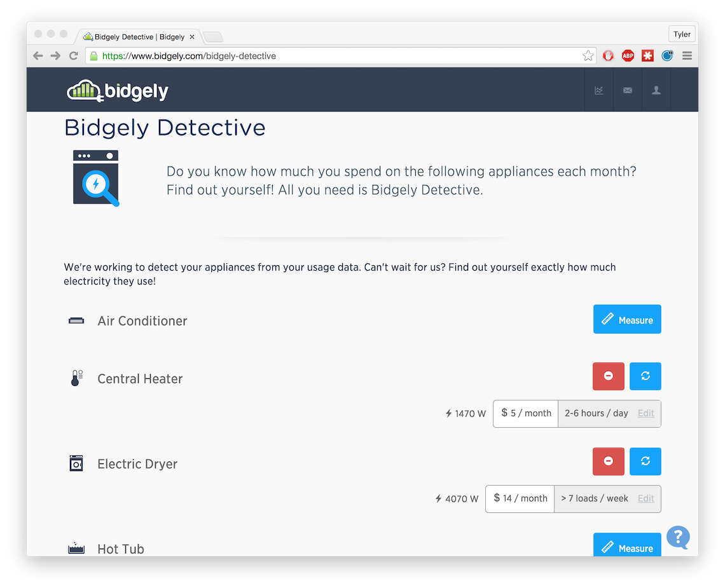This screenshot has width=725, height=588.
Task: Open the Chrome hamburger menu
Action: pos(687,56)
